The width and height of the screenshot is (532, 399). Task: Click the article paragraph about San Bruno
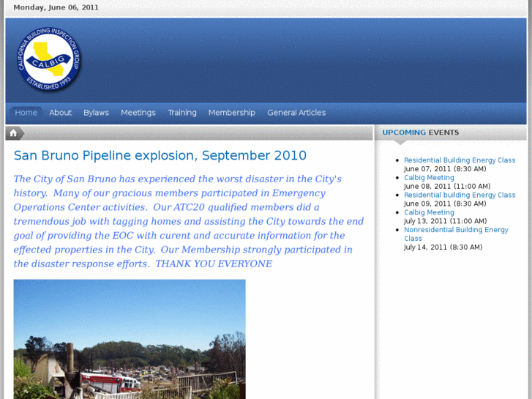(x=188, y=221)
